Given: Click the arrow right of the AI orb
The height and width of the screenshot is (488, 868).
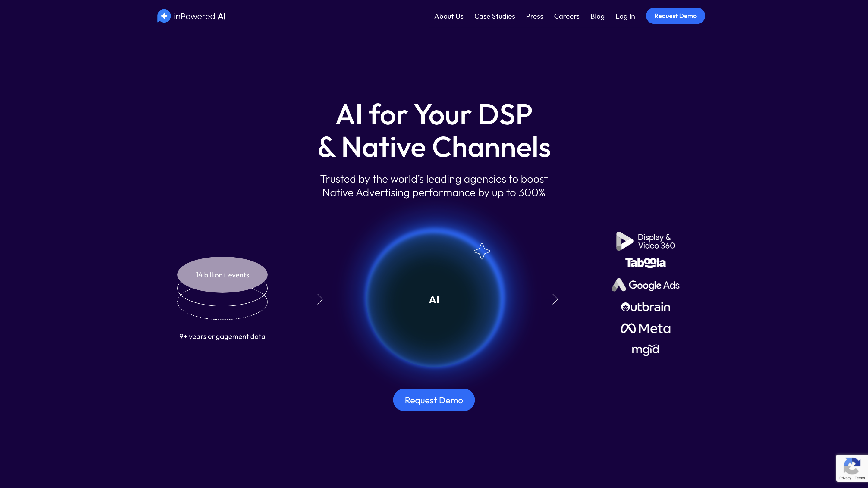Looking at the screenshot, I should (x=551, y=299).
